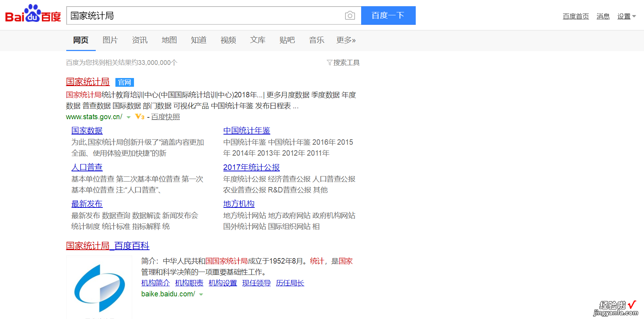Screen dimensions: 644x319
Task: Click the National Bureau of Statistics logo thumbnail
Action: coord(99,287)
